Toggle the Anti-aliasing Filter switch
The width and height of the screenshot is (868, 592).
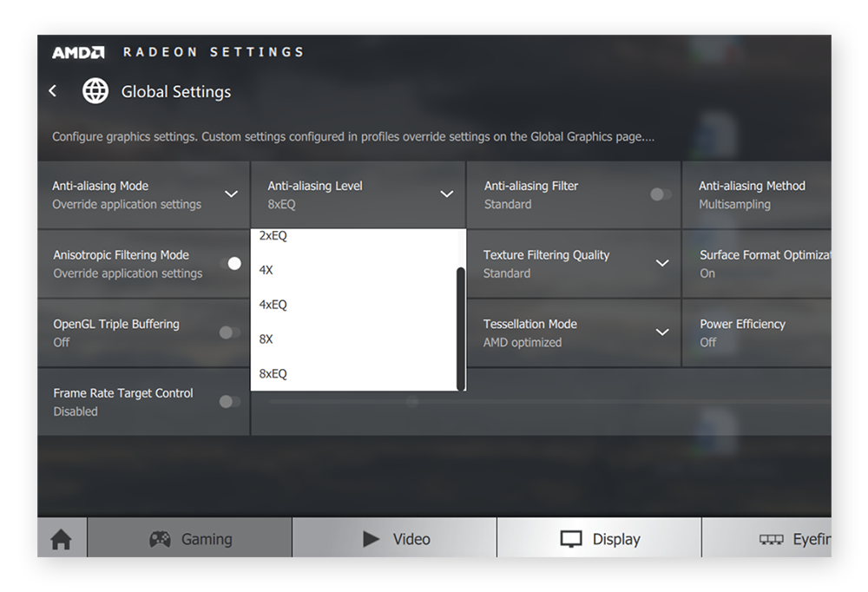coord(661,194)
